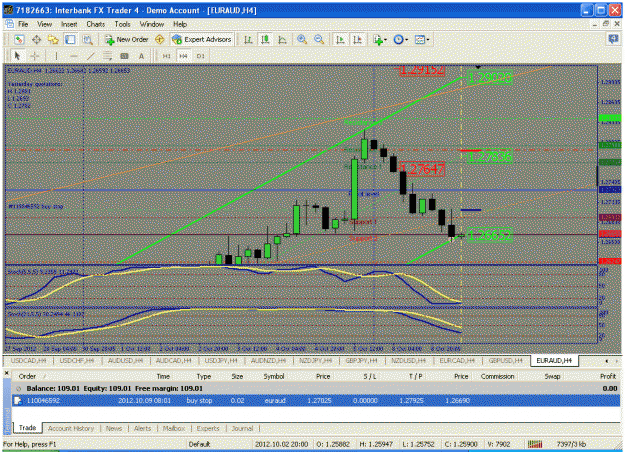The width and height of the screenshot is (625, 452).
Task: Open the Indicators dropdown with green plus
Action: pos(379,39)
